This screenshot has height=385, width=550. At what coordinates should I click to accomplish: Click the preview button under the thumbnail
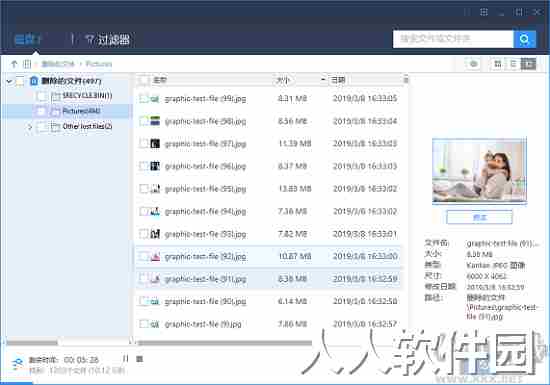coord(479,217)
